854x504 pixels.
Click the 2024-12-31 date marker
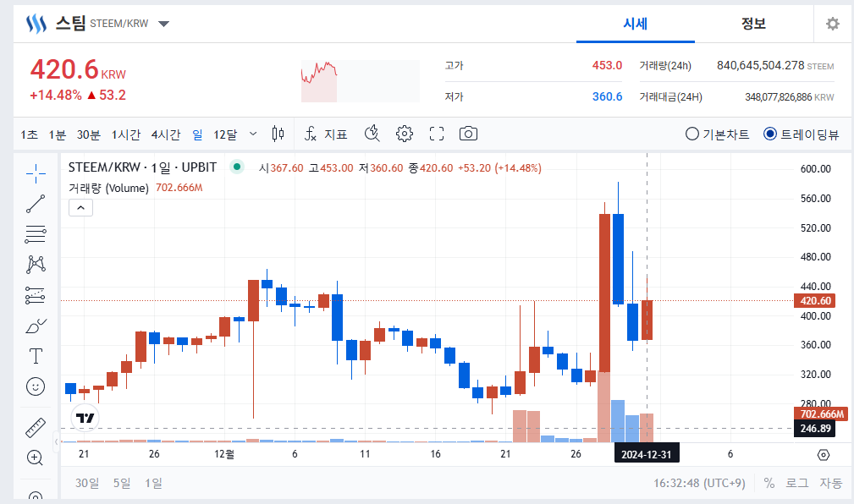tap(647, 454)
